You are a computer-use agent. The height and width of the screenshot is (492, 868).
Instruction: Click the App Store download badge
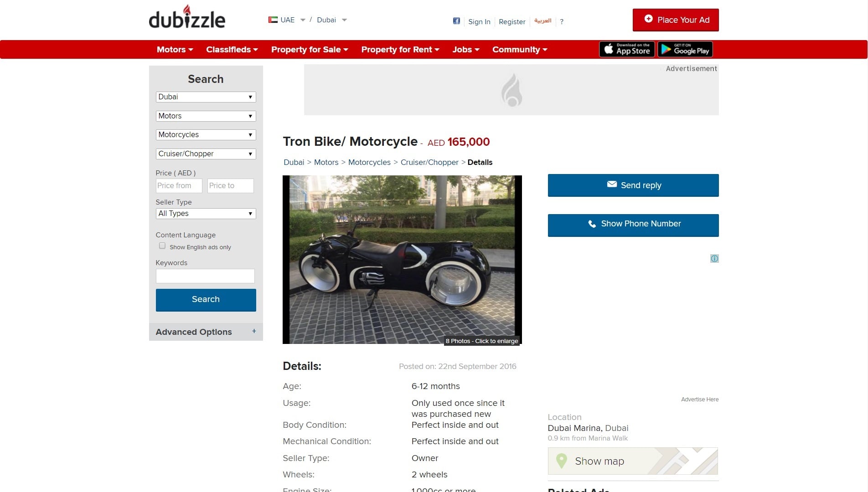point(627,49)
